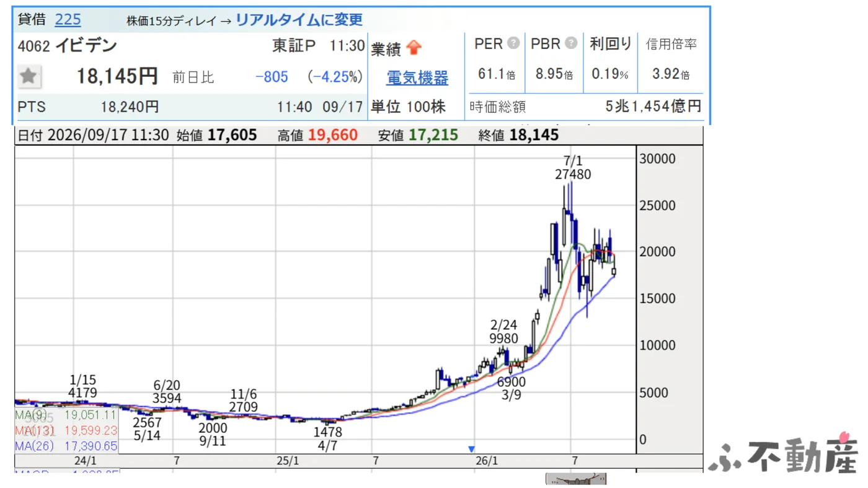Click the 11/6 high label 2709
The height and width of the screenshot is (488, 868).
click(243, 407)
